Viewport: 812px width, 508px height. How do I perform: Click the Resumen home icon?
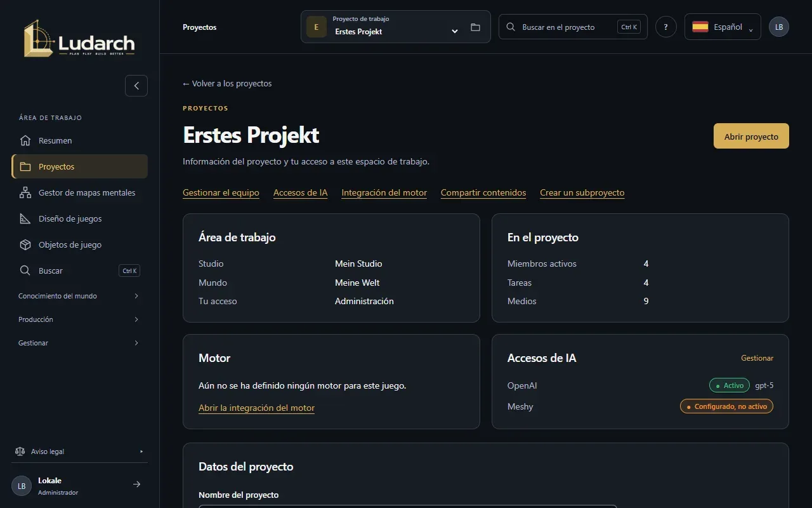25,140
